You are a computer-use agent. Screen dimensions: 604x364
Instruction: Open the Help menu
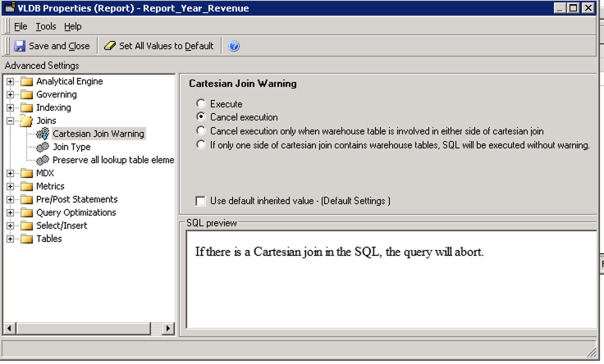click(73, 26)
